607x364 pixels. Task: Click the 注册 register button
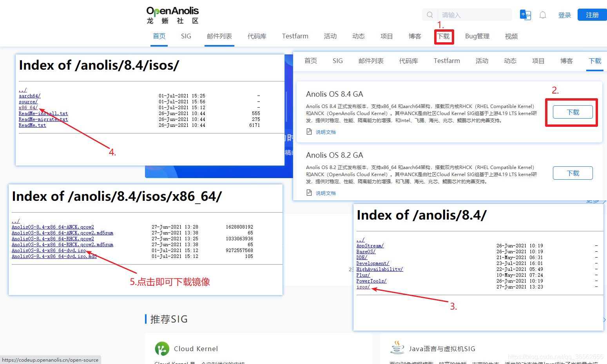point(592,15)
